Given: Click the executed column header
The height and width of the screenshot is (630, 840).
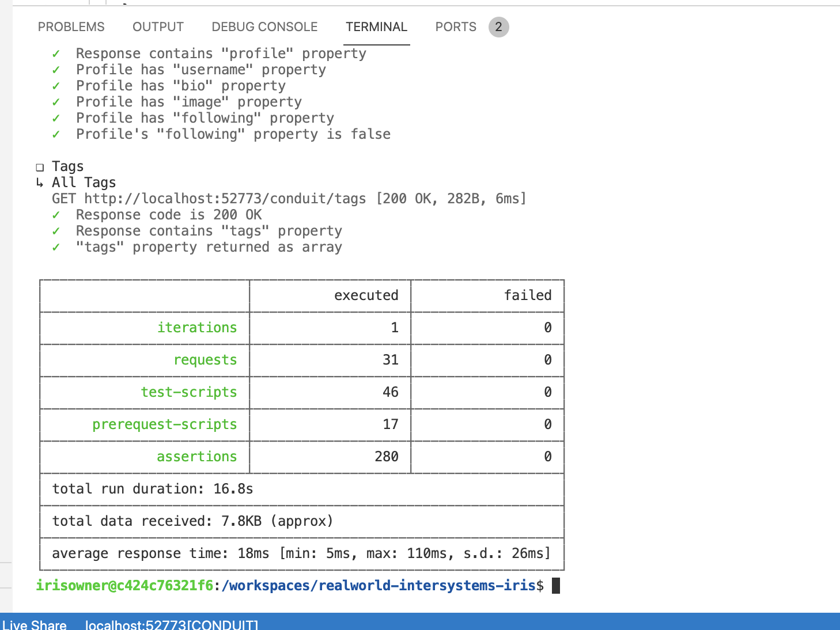Looking at the screenshot, I should tap(366, 295).
